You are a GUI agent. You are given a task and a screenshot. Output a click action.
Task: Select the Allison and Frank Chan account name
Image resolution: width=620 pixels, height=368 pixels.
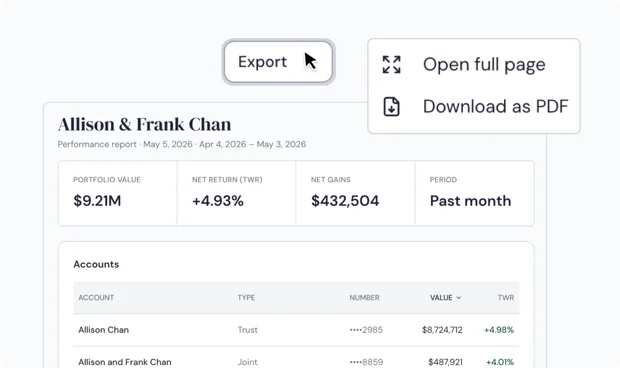(x=125, y=362)
